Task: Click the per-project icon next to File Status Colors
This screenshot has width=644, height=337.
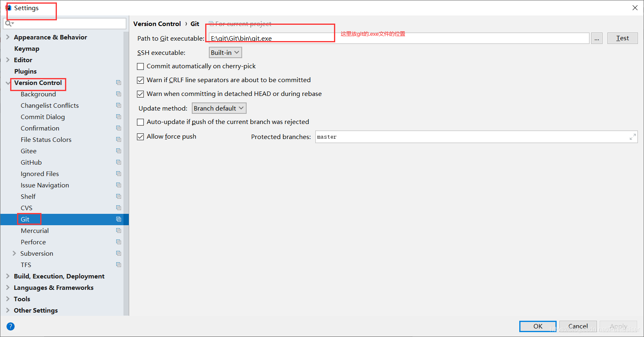Action: click(x=119, y=139)
